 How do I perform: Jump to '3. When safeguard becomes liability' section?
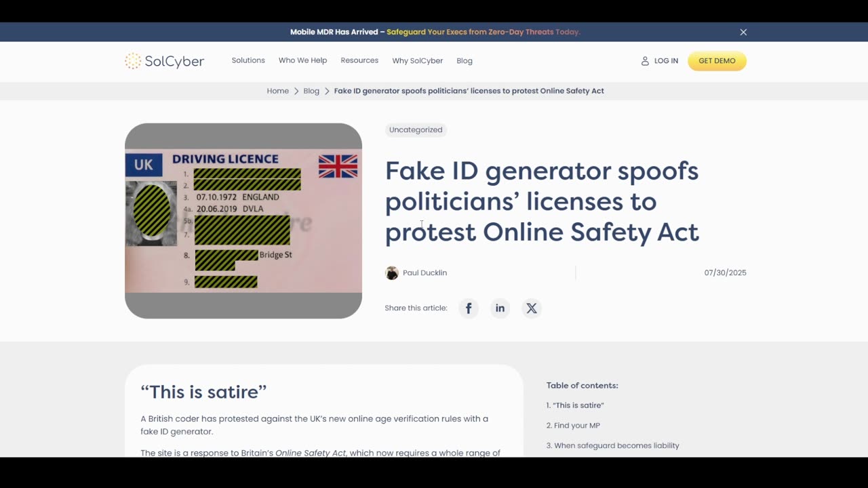(613, 446)
